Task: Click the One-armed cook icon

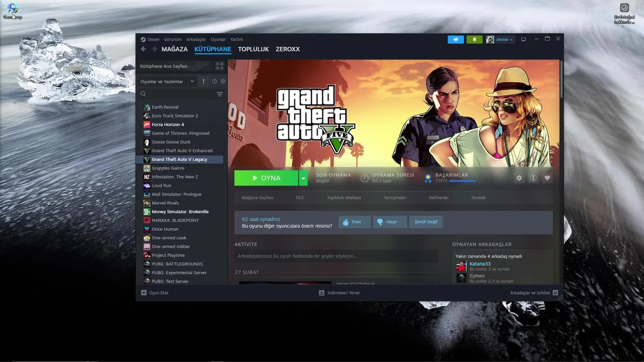Action: pyautogui.click(x=147, y=238)
